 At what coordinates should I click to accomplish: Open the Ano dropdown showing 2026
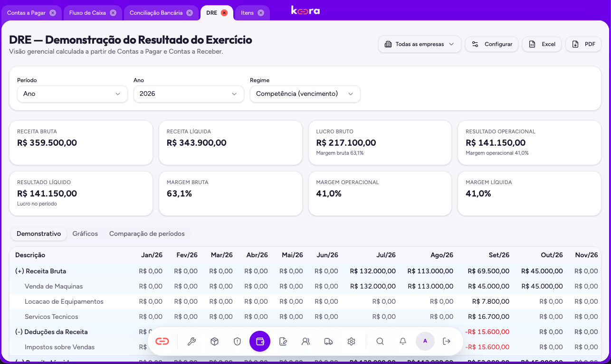pos(189,94)
